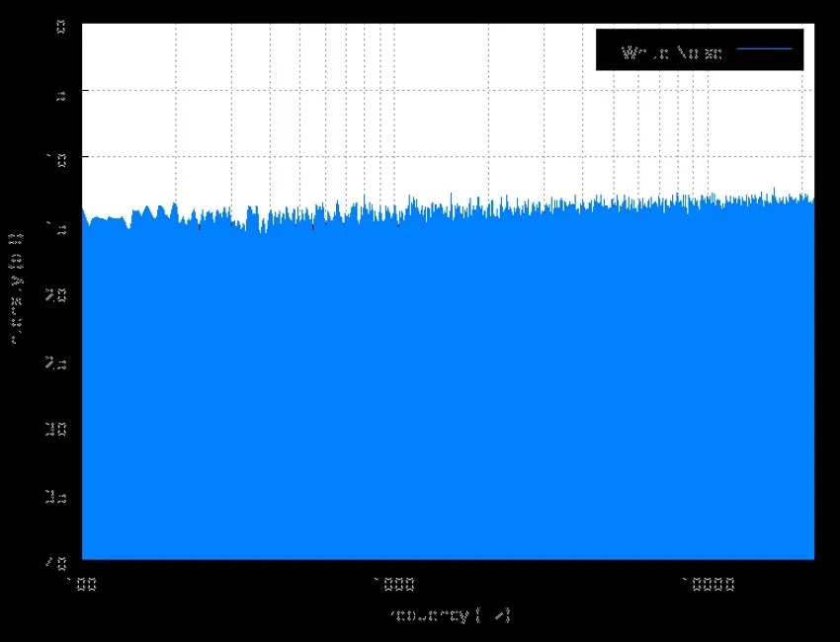Click the 0 tick label on intensity axis

[61, 26]
